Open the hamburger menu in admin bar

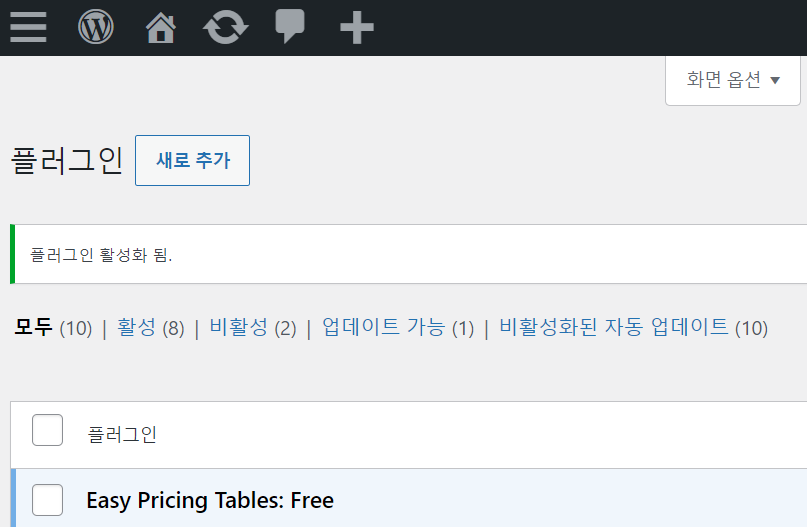pyautogui.click(x=28, y=27)
